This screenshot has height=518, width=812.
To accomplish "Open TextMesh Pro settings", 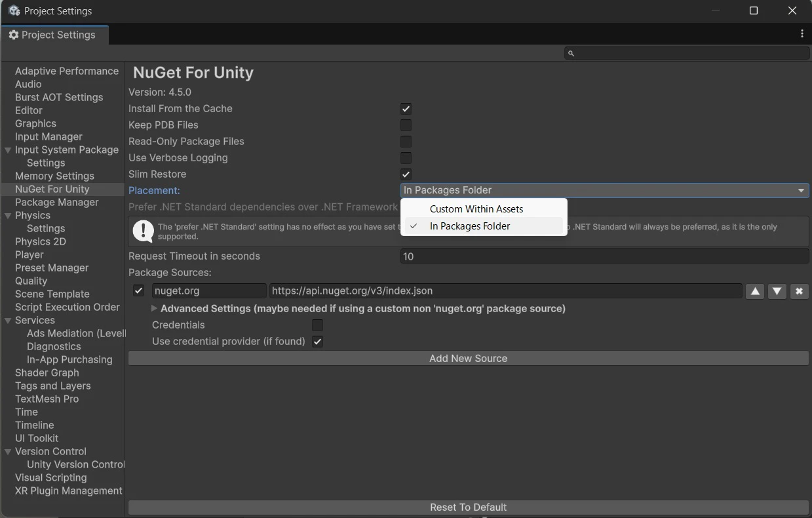I will pyautogui.click(x=47, y=399).
